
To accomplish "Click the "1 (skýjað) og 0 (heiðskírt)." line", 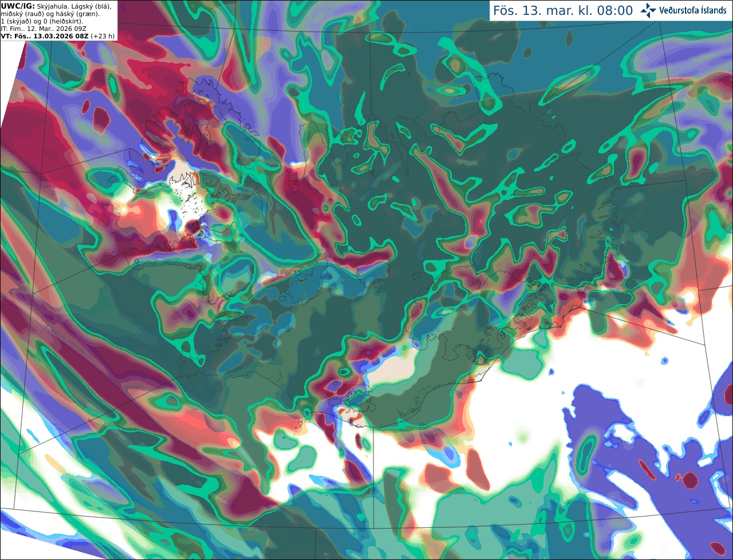I will (x=42, y=21).
